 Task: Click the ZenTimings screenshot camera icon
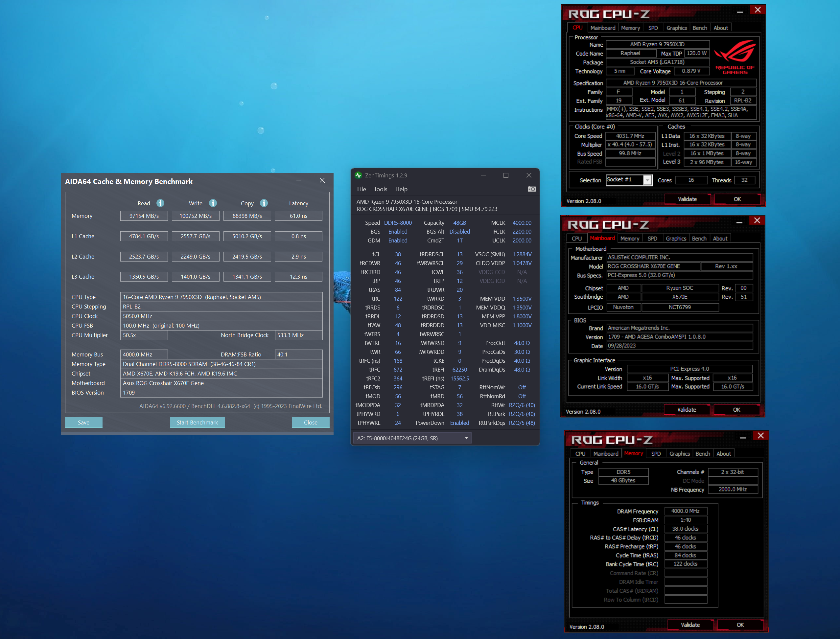[x=531, y=189]
